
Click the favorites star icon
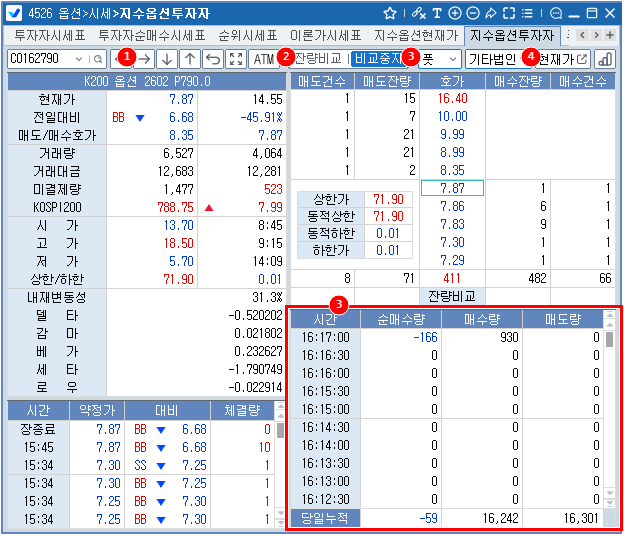[390, 13]
